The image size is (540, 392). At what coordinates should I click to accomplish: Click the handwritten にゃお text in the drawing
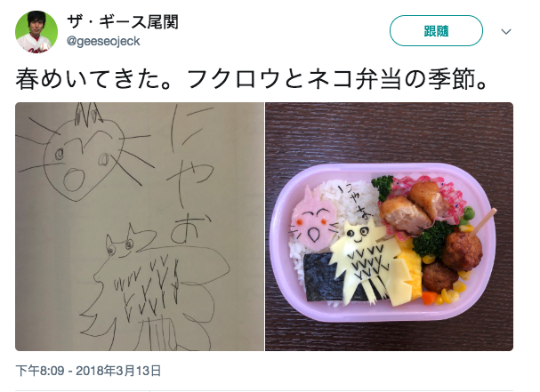(x=188, y=172)
